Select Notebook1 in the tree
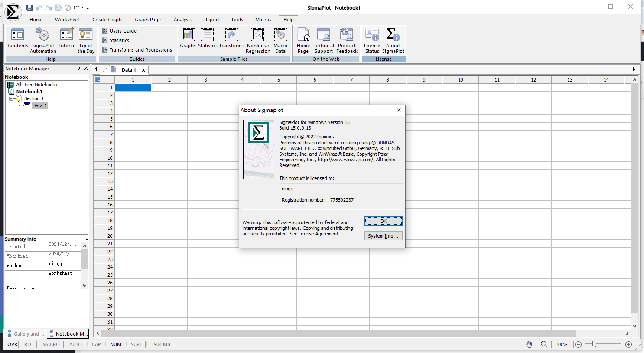 tap(29, 92)
